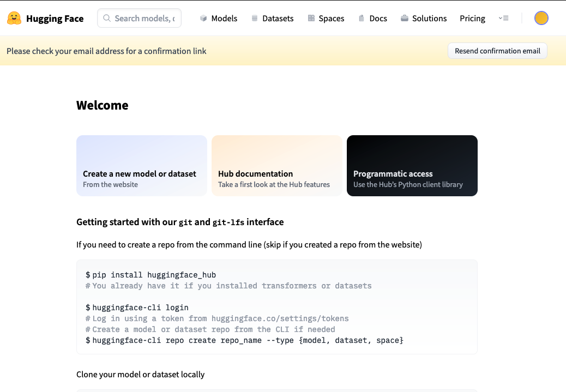The image size is (566, 392).
Task: Click Create a new model or dataset
Action: pyautogui.click(x=141, y=166)
